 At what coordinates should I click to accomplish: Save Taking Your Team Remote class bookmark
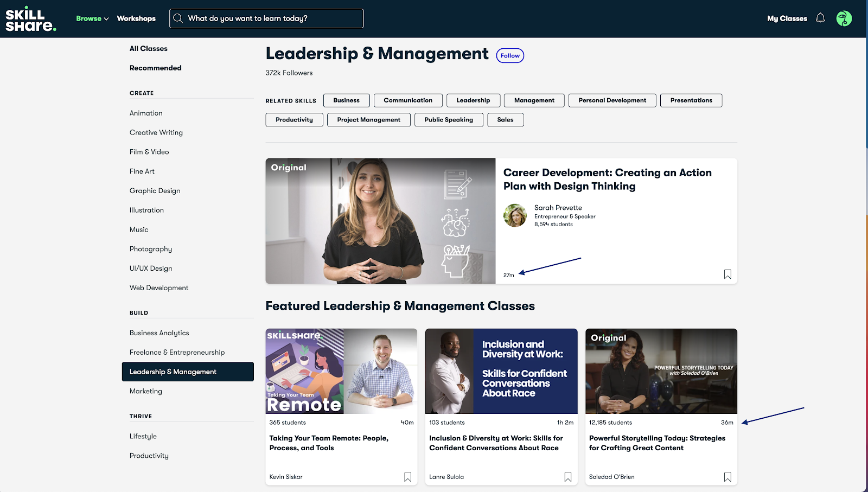[407, 477]
